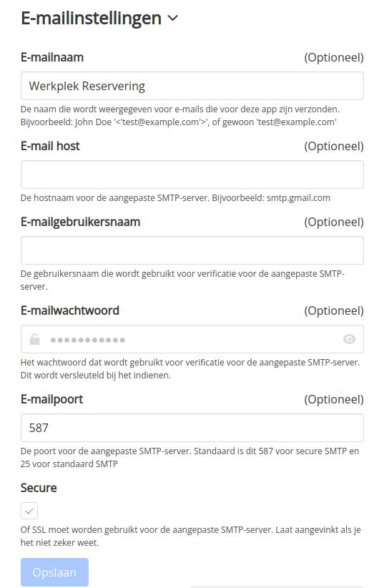Screen dimensions: 379x588
Task: Toggle password visibility eye icon
Action: click(349, 339)
